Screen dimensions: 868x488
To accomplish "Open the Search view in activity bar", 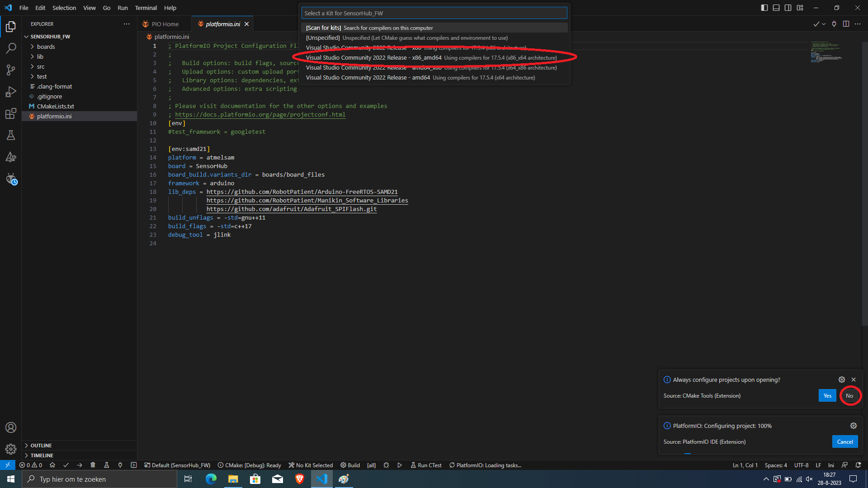I will pyautogui.click(x=11, y=48).
